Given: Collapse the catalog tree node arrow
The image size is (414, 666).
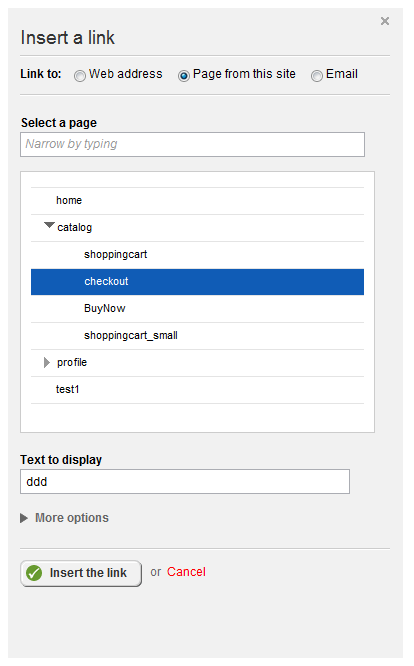Looking at the screenshot, I should [49, 225].
